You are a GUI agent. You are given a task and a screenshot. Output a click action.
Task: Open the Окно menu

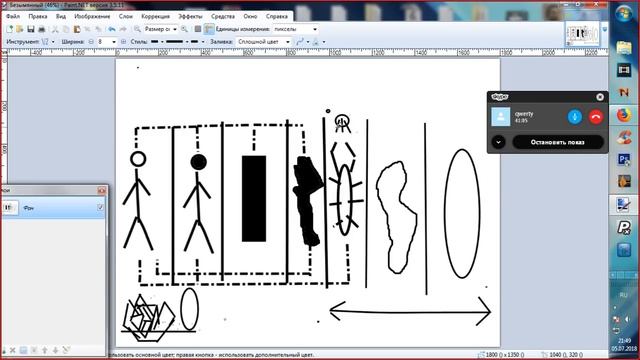tap(250, 16)
